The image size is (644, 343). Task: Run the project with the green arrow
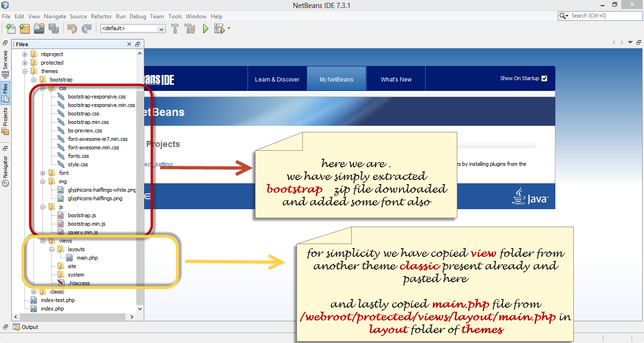click(x=206, y=29)
